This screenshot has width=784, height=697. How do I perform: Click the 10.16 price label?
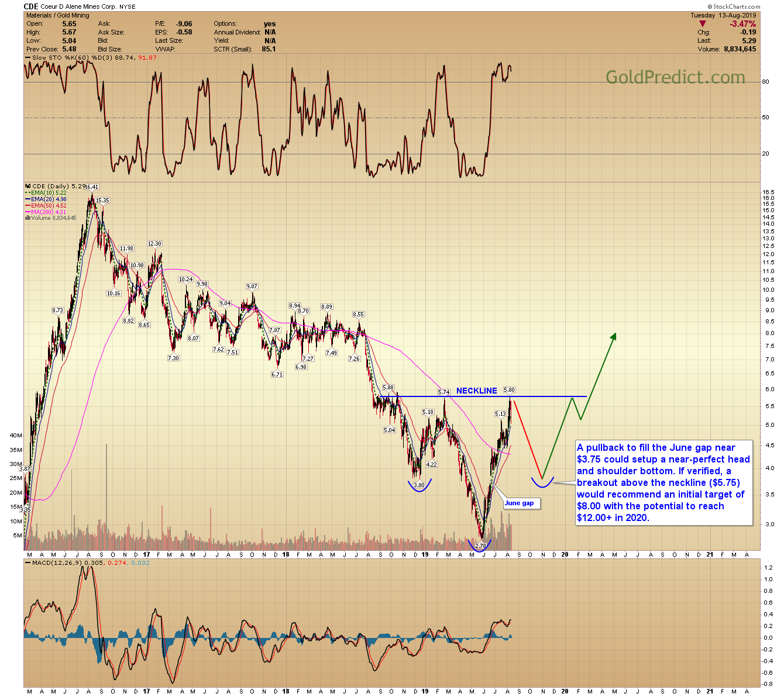[x=114, y=294]
